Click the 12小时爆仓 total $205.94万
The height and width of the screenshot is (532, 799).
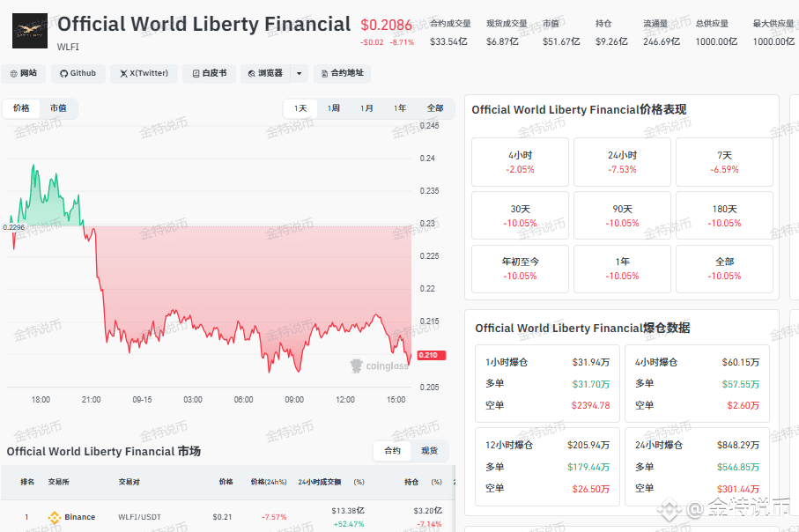(x=588, y=446)
